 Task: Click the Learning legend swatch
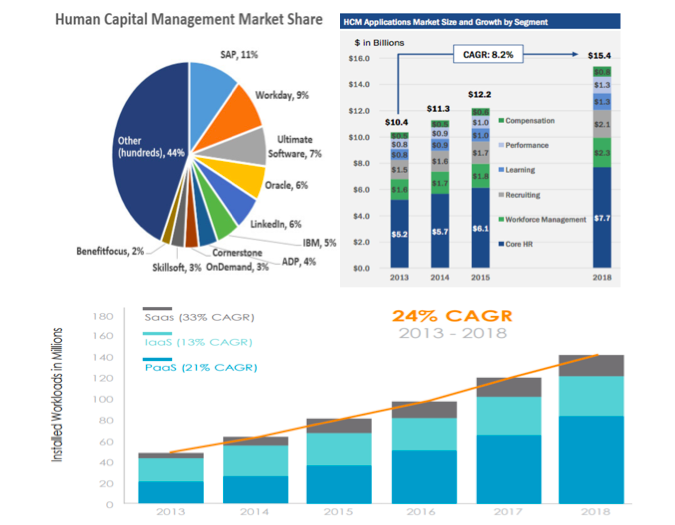[501, 170]
